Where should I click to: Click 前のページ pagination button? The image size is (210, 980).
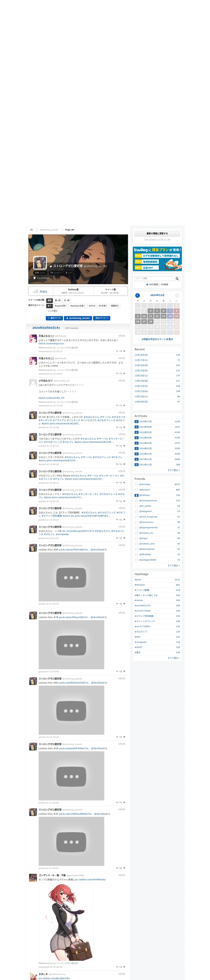point(54,318)
